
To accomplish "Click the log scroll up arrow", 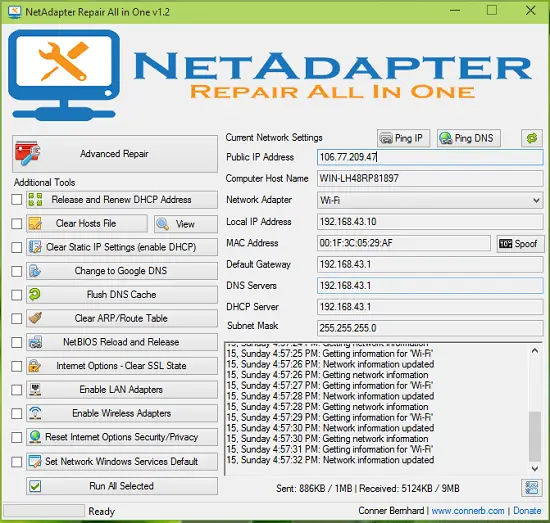I will click(x=535, y=350).
